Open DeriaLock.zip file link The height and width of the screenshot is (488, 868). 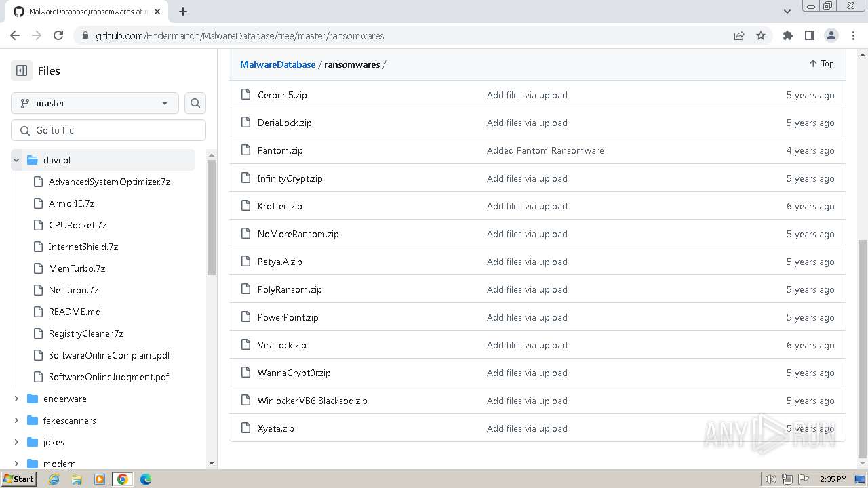(x=285, y=123)
